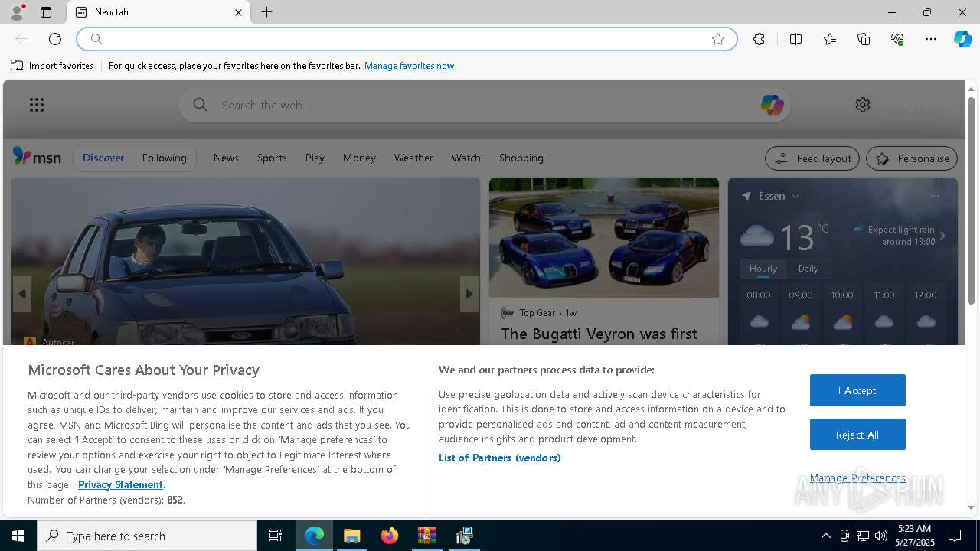Open the Favorites hub icon
This screenshot has width=980, height=551.
click(830, 39)
